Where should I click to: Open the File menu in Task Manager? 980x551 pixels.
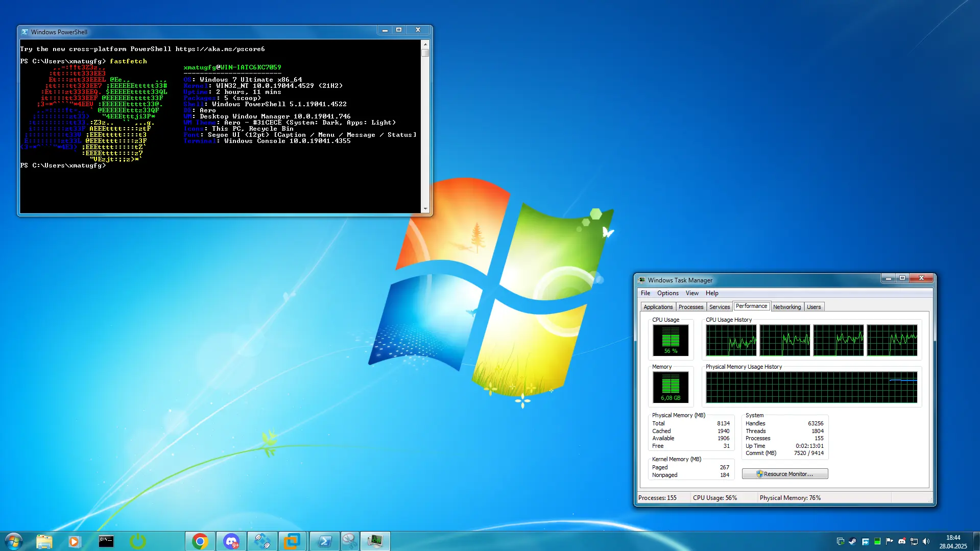point(646,293)
